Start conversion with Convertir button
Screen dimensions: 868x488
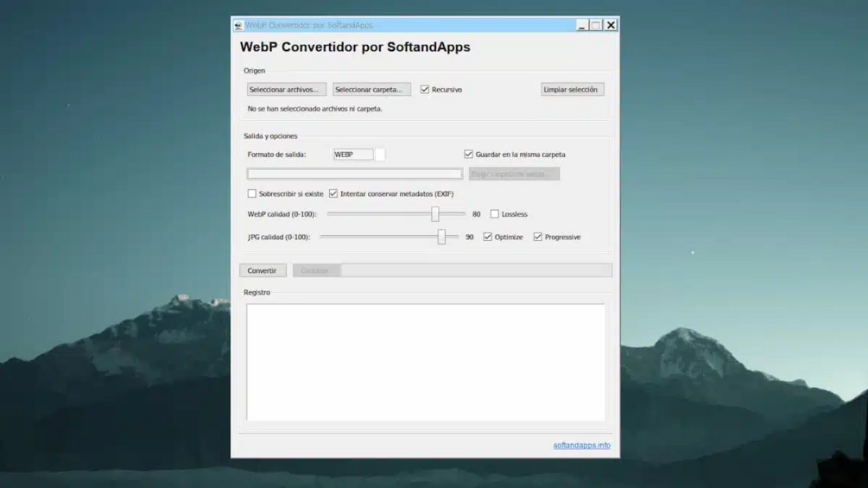pyautogui.click(x=263, y=270)
